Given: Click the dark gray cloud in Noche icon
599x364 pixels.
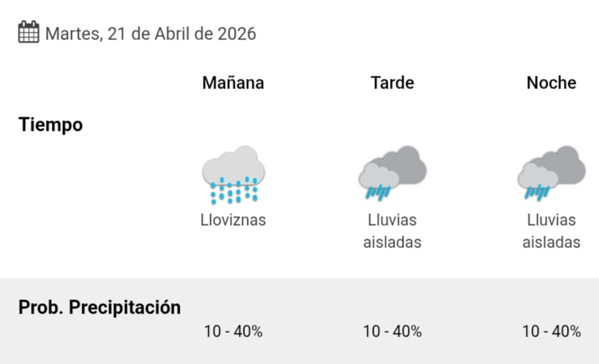Looking at the screenshot, I should pos(565,163).
